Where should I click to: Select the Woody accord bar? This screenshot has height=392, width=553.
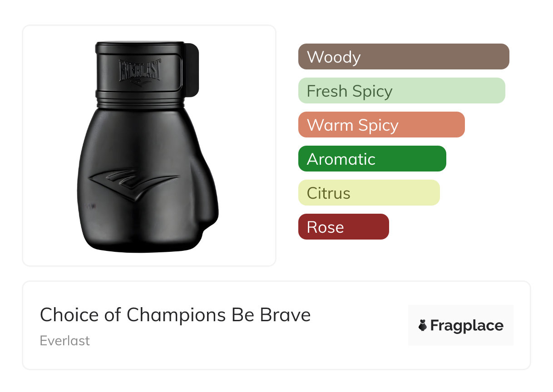click(x=403, y=57)
